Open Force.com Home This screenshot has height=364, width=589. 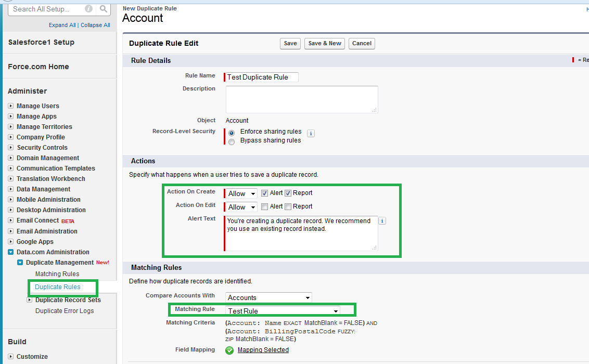39,67
